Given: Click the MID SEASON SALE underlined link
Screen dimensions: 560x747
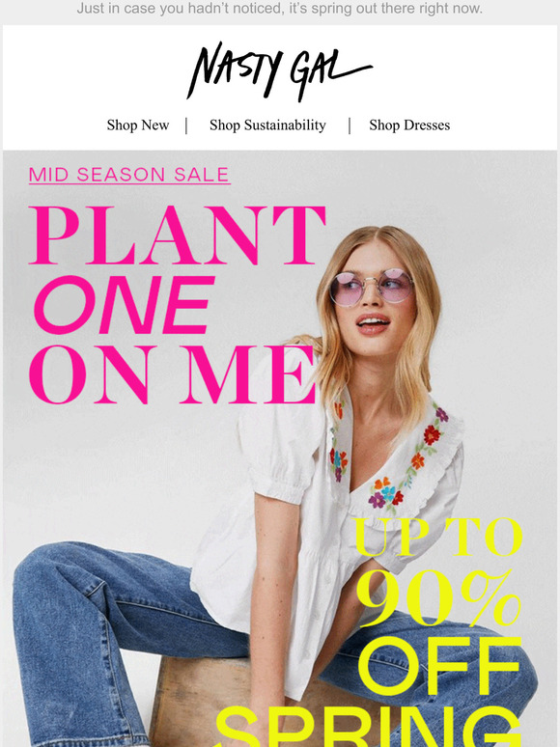Looking at the screenshot, I should [129, 175].
